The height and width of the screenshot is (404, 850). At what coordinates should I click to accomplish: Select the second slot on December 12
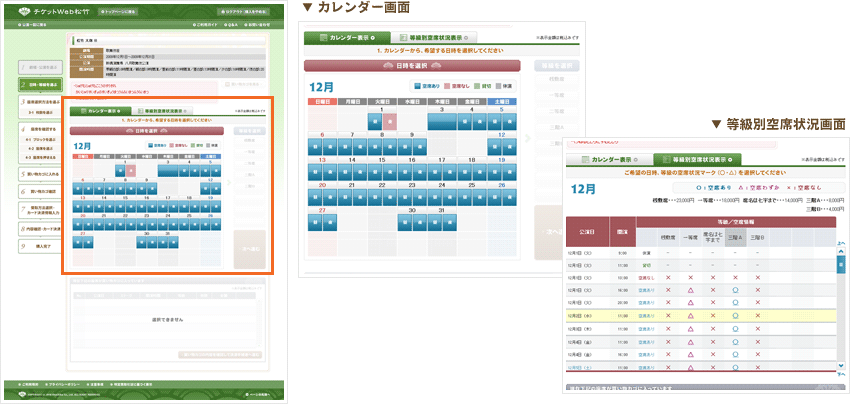[510, 146]
